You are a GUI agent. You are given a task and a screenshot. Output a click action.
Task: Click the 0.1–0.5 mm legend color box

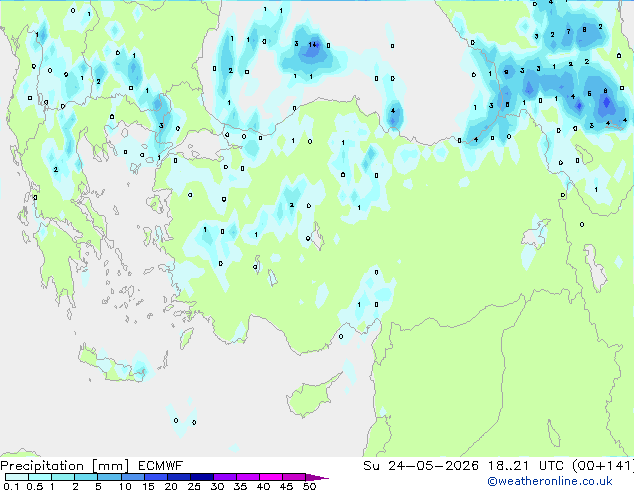point(17,477)
